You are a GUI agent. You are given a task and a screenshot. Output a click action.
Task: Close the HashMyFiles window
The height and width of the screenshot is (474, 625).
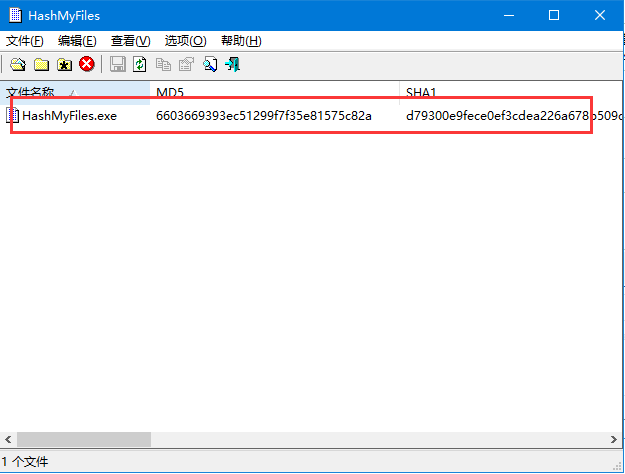click(600, 16)
